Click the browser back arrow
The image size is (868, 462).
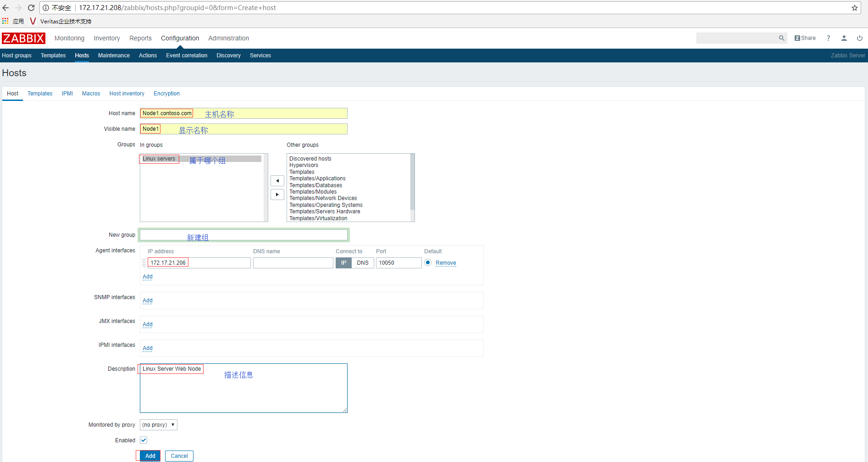pos(6,8)
